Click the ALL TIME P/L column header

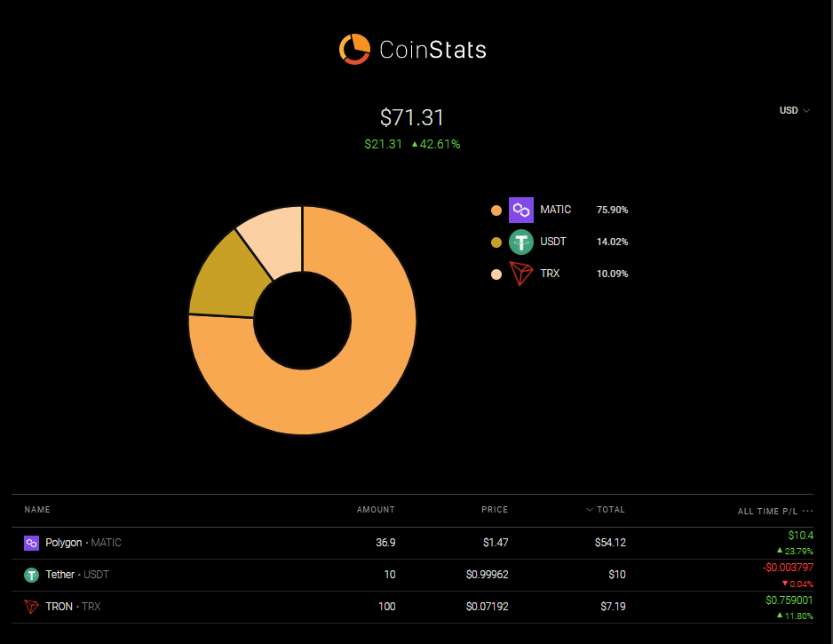[767, 511]
